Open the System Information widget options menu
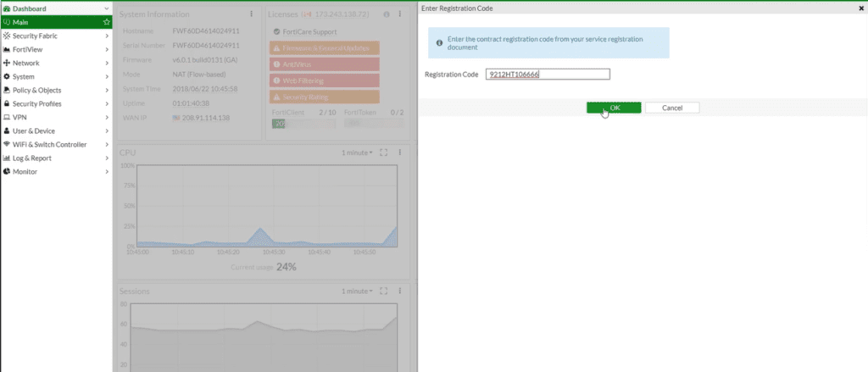Viewport: 868px width, 372px height. click(x=251, y=14)
